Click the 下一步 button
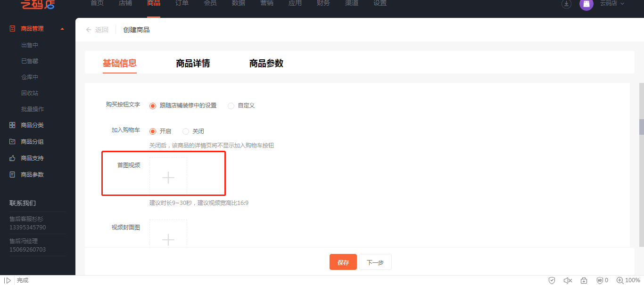Image resolution: width=644 pixels, height=285 pixels. pyautogui.click(x=375, y=262)
